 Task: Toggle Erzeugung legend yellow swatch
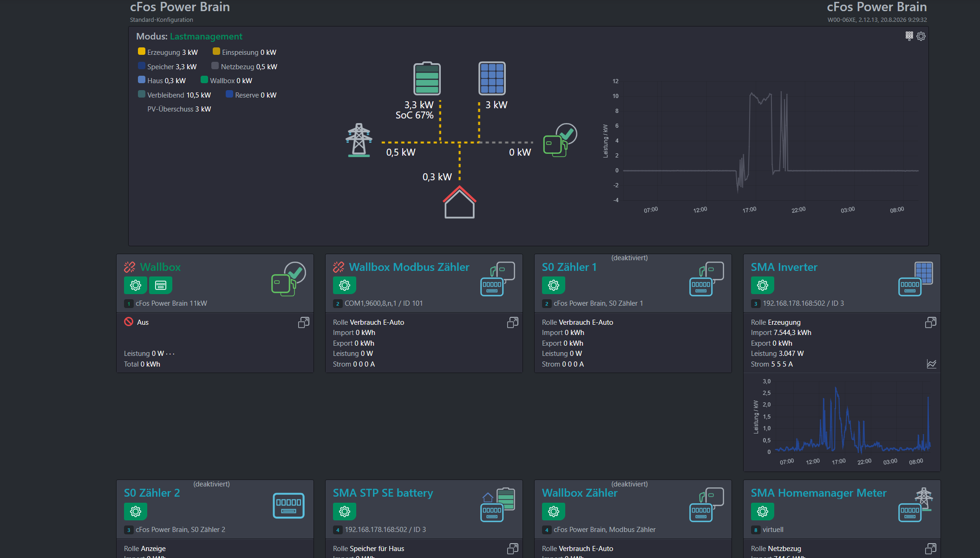(142, 52)
